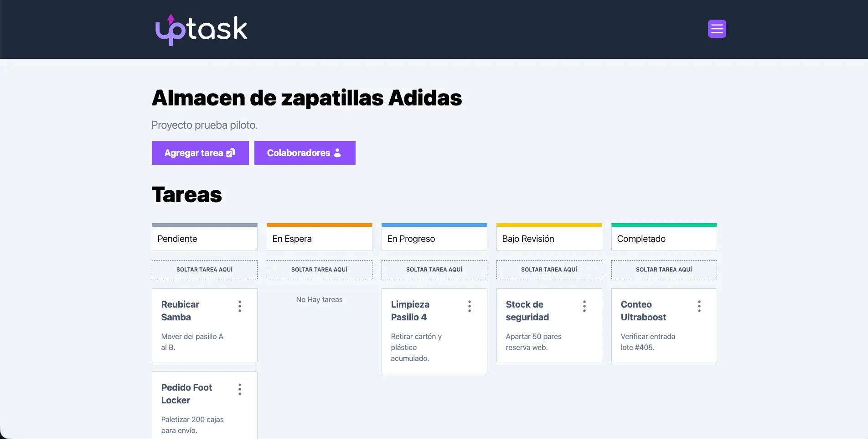
Task: Expand three-dot menu on Limpieza Pasillo 4
Action: (x=469, y=306)
